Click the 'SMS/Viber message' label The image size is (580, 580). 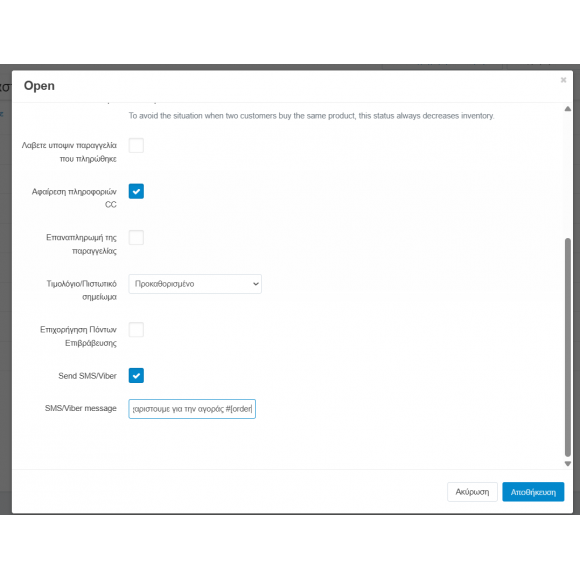pos(81,408)
